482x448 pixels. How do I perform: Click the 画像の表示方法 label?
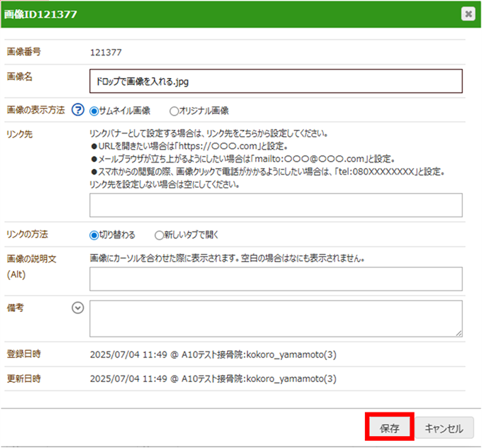pos(35,110)
